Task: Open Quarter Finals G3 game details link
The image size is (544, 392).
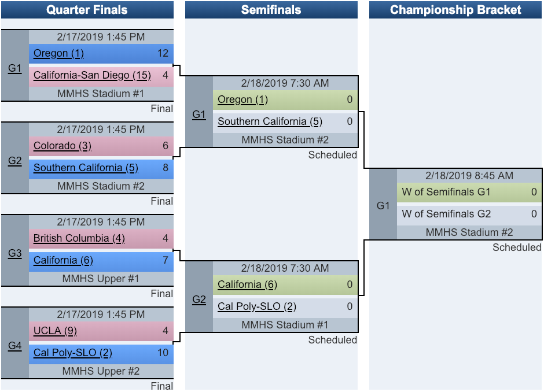Action: (15, 253)
